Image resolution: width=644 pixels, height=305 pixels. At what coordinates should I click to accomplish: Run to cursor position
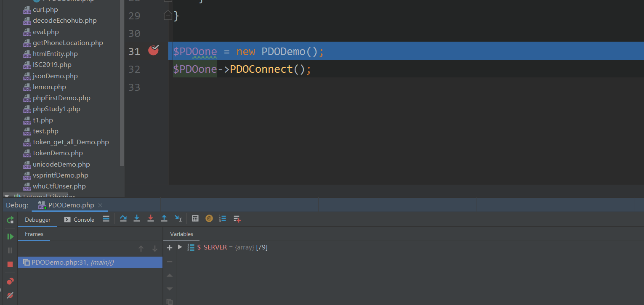[178, 218]
